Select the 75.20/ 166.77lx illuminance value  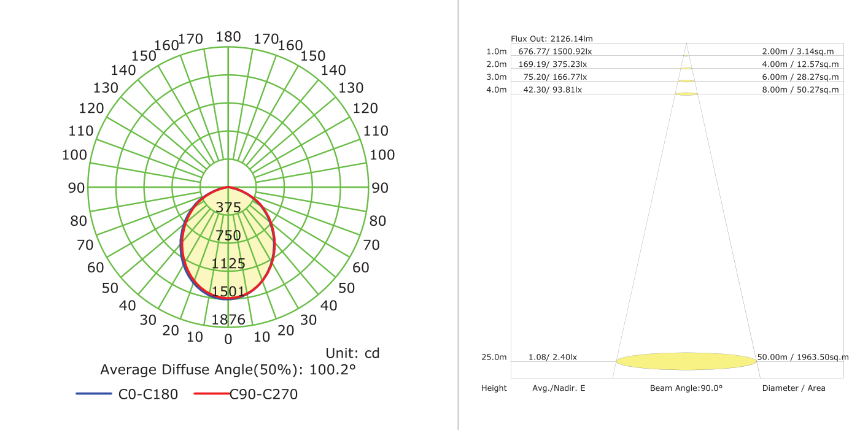click(555, 77)
